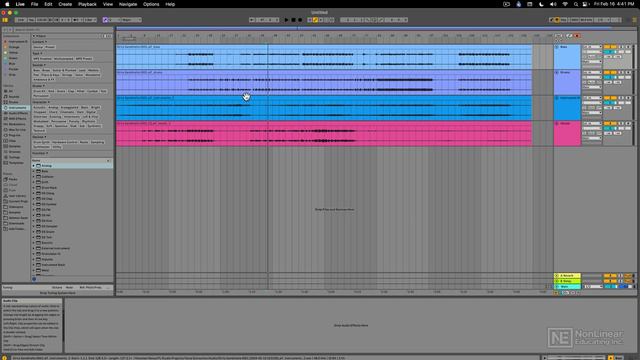Select the Sounds browser category
The height and width of the screenshot is (360, 640).
click(14, 97)
